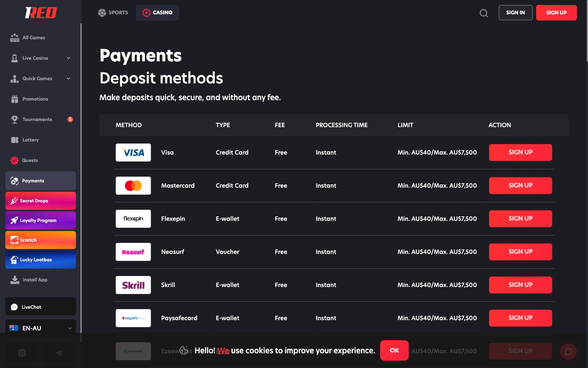
Task: Click the LIMIT column header
Action: click(x=405, y=125)
